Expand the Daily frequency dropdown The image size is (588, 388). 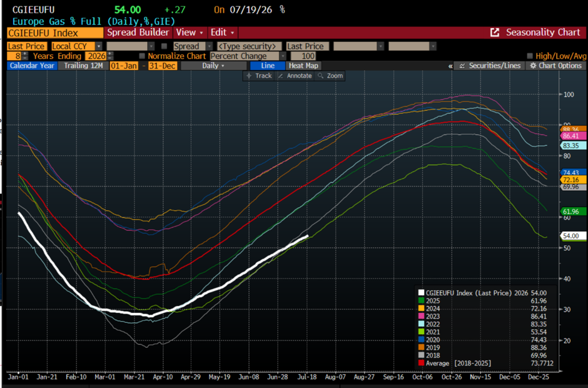pyautogui.click(x=213, y=66)
